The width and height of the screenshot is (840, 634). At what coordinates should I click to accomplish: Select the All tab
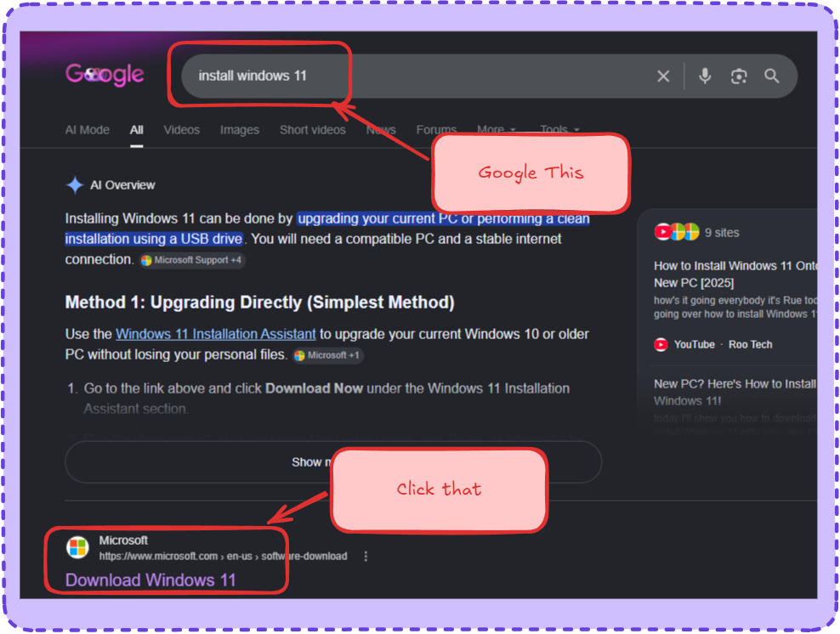(137, 130)
